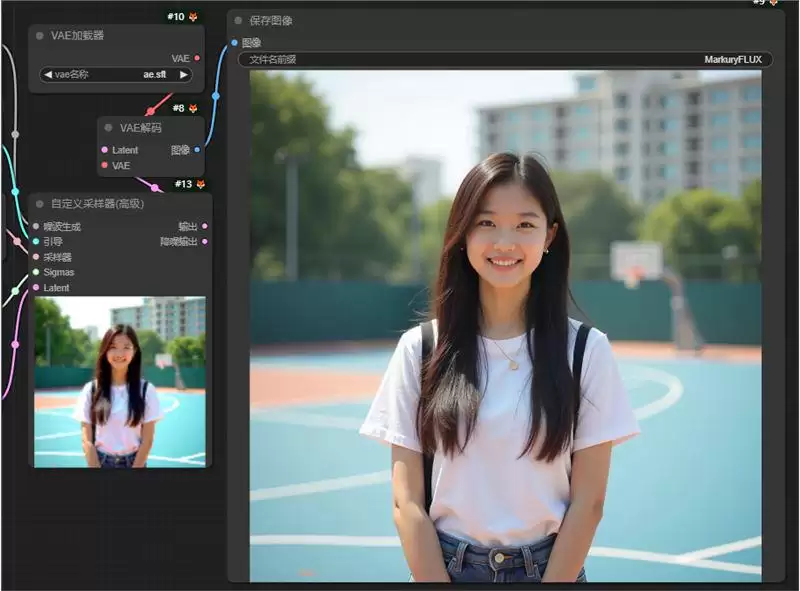Click the red VAE output port on VAE加载器
This screenshot has width=800, height=591.
click(x=197, y=58)
